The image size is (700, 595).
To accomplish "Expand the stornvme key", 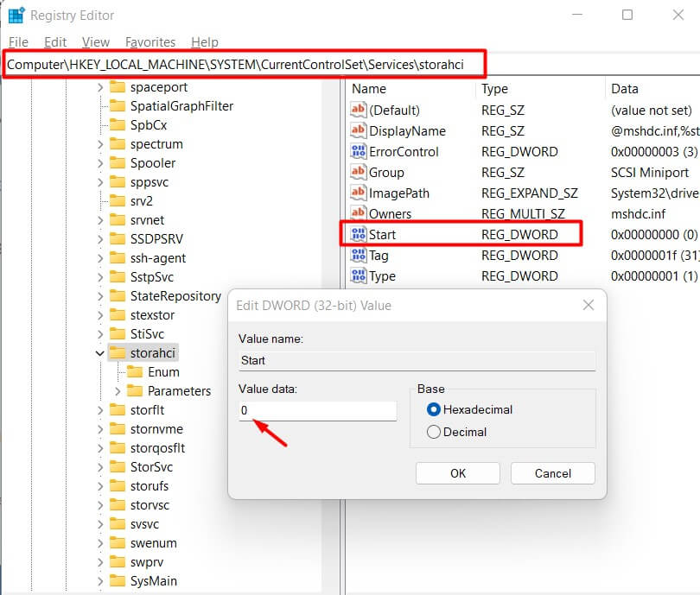I will pos(100,429).
